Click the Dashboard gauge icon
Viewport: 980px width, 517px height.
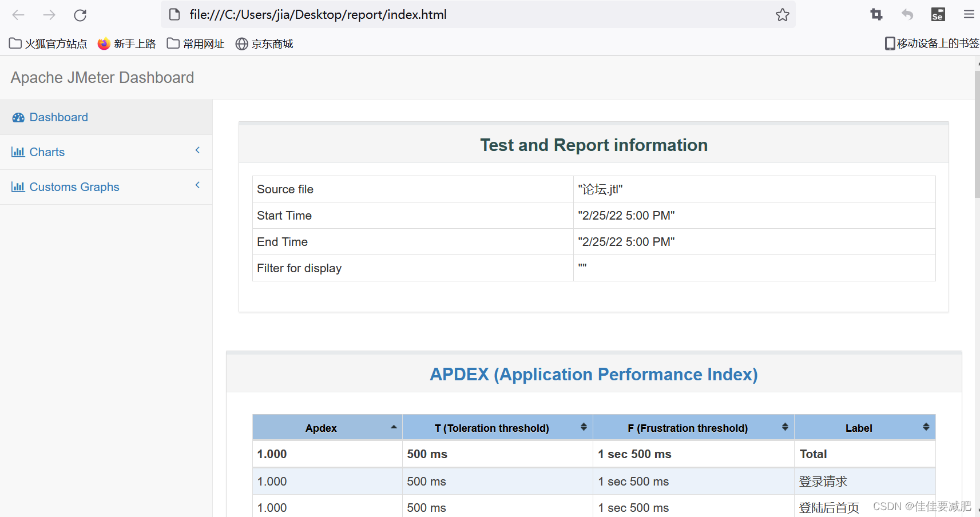tap(18, 117)
